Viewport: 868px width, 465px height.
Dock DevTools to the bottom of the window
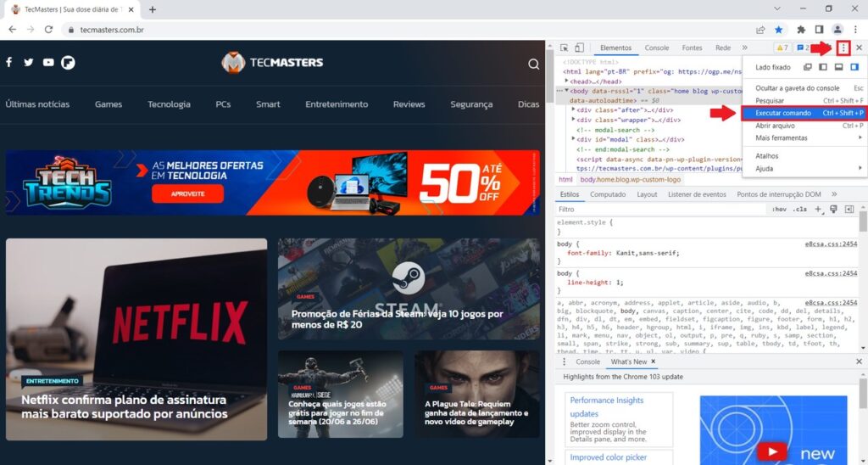pos(838,67)
